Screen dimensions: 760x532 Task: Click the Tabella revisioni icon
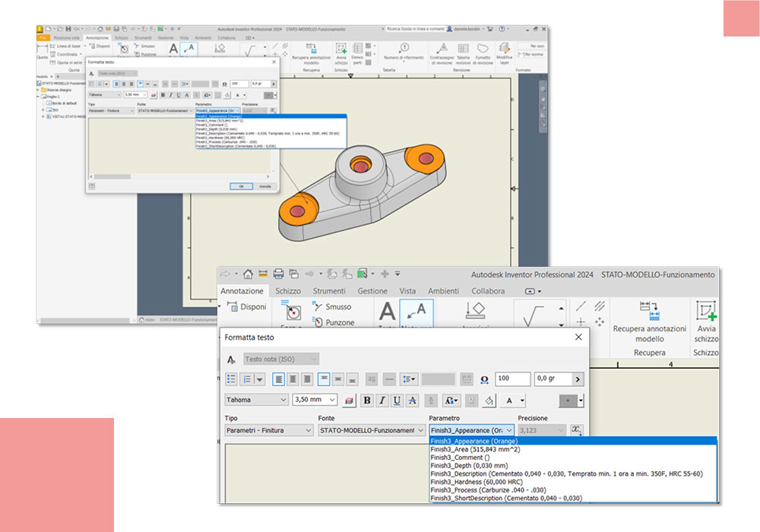coord(463,49)
